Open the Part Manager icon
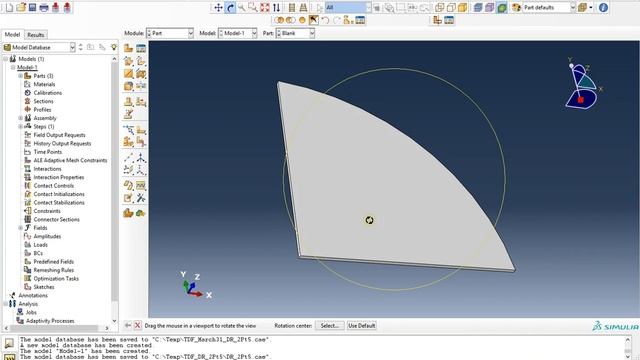Image resolution: width=640 pixels, height=360 pixels. [x=141, y=48]
